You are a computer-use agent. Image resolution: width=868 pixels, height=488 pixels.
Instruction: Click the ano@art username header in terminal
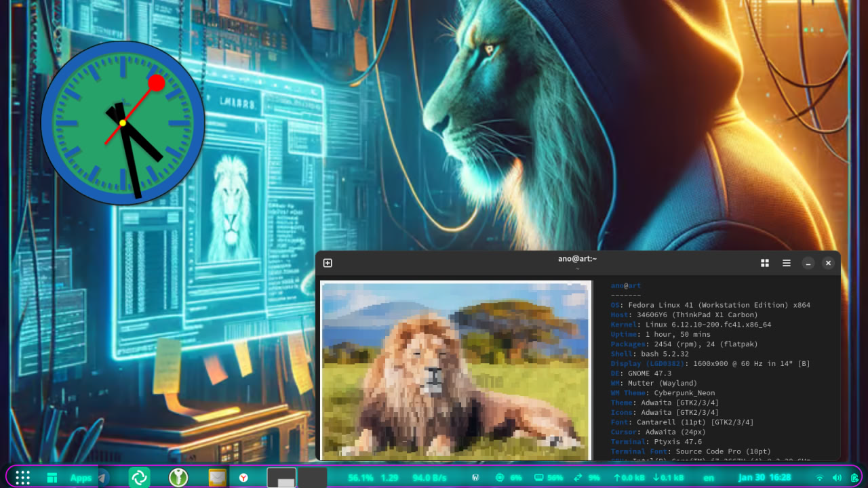pyautogui.click(x=626, y=285)
